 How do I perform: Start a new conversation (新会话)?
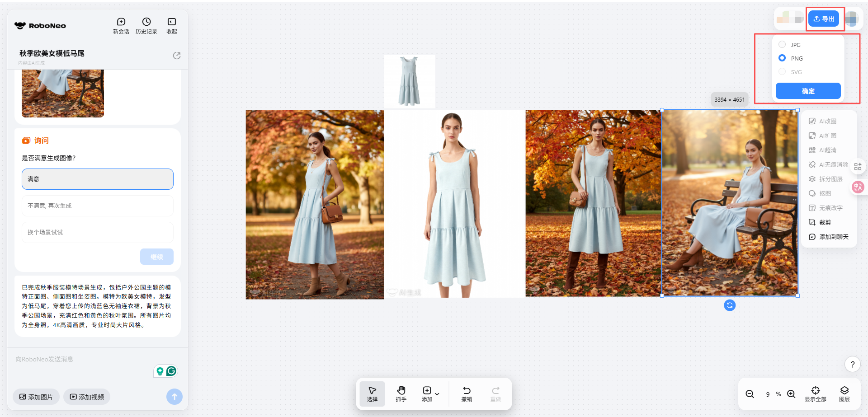click(121, 25)
